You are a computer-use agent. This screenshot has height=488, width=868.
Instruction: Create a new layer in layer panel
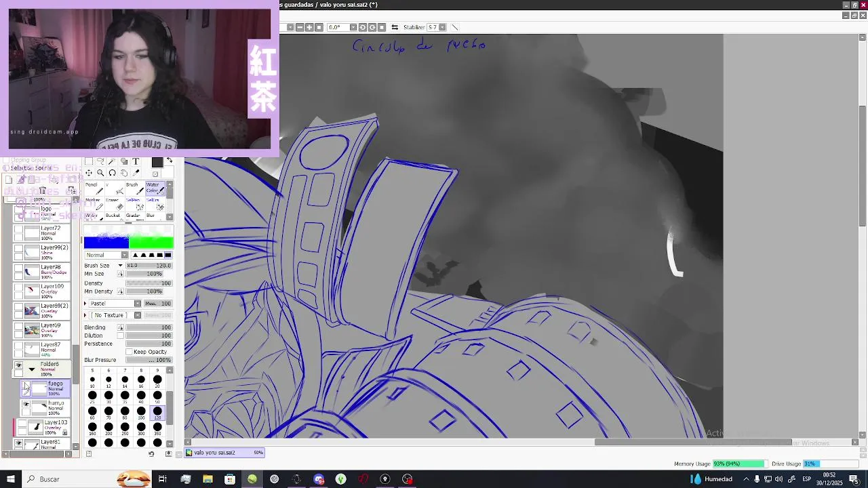(x=9, y=179)
